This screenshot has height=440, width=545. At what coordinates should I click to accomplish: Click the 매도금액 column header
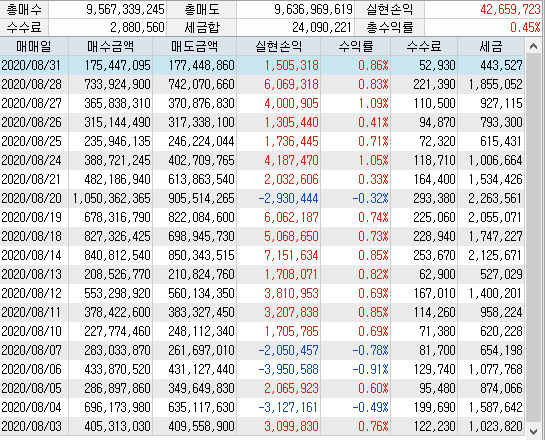coord(195,46)
